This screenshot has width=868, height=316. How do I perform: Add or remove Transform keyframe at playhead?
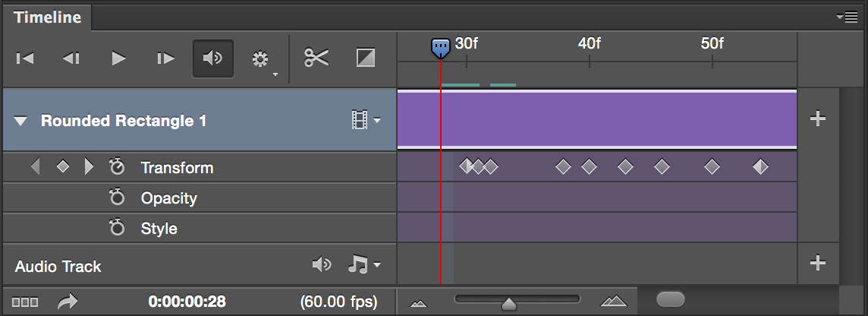63,167
